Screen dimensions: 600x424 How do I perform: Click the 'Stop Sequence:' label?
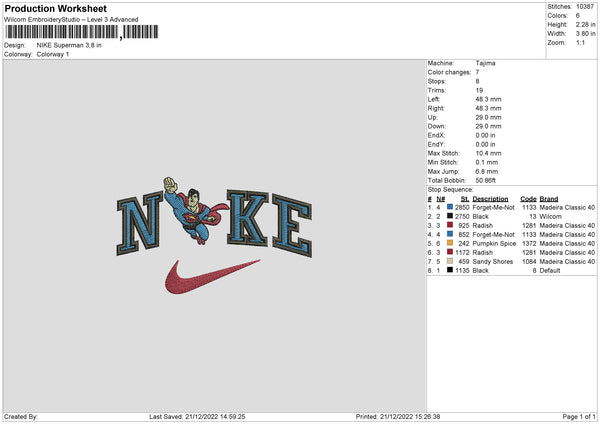tap(450, 190)
